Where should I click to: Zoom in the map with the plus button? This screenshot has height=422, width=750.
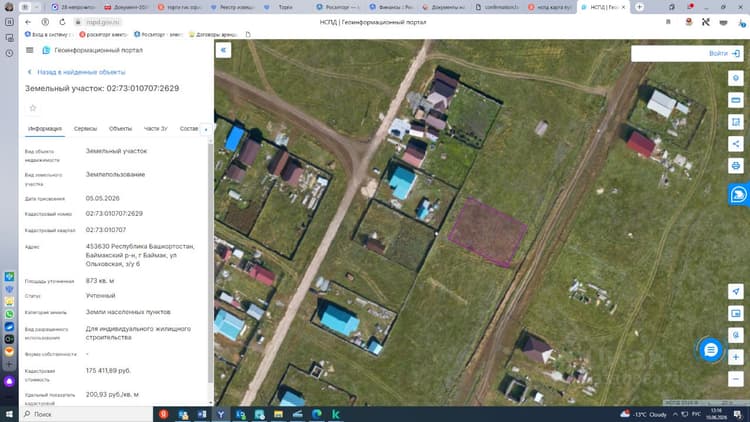click(x=736, y=357)
